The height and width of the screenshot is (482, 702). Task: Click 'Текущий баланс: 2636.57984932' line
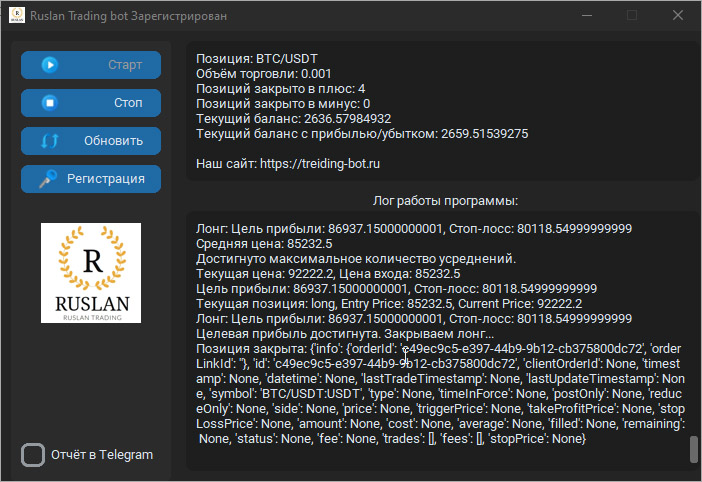click(x=294, y=119)
